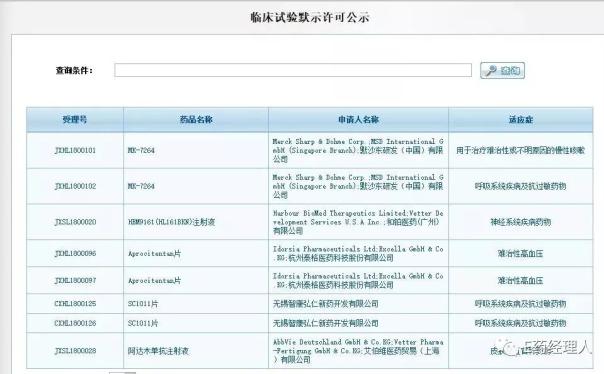Click the 申请人名称 column header
The width and height of the screenshot is (604, 374).
(358, 120)
